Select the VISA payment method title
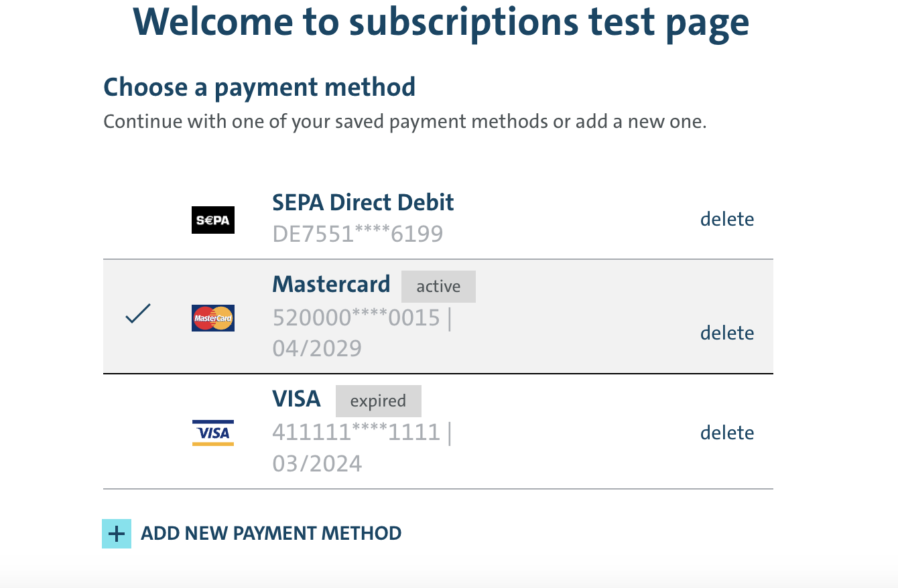The image size is (898, 588). (x=296, y=399)
